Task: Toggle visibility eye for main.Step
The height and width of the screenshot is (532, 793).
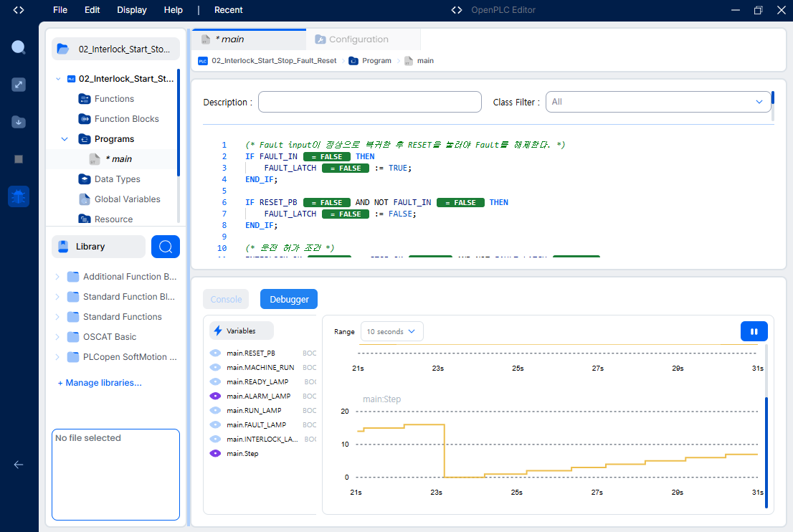Action: tap(215, 454)
